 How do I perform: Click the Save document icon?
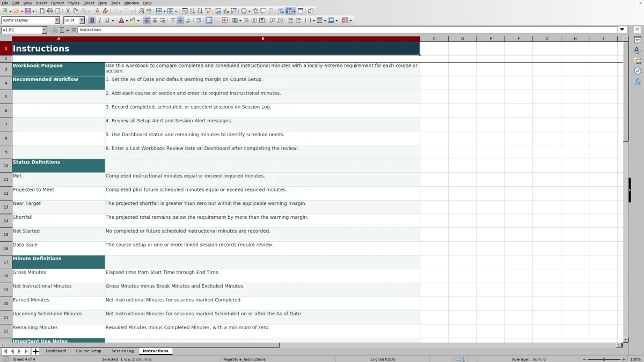27,11
